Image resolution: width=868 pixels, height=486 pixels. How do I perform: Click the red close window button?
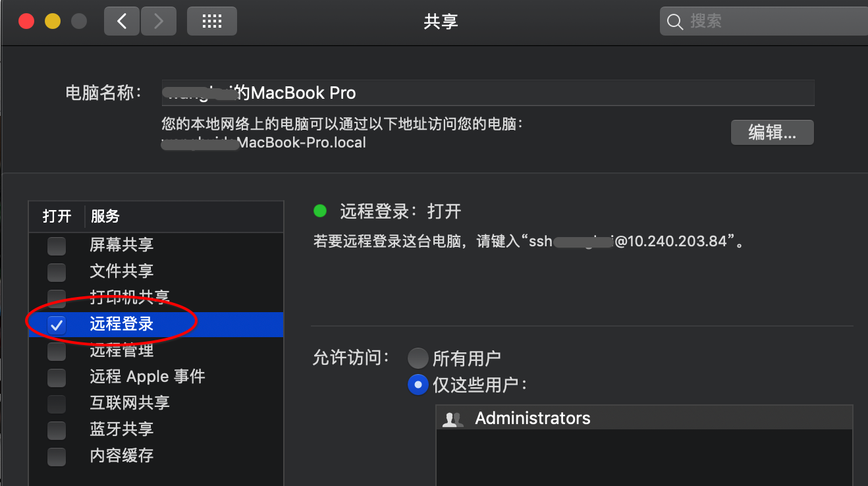point(26,21)
